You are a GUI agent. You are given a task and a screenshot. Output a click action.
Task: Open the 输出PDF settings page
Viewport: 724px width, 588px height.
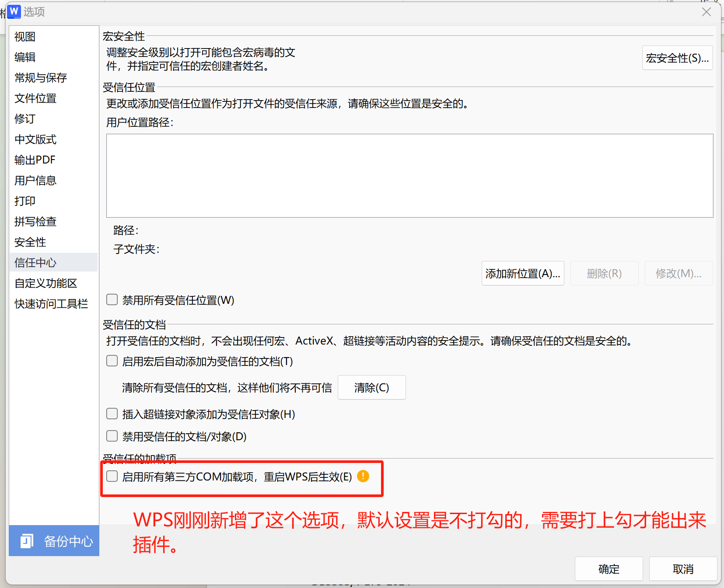pos(35,160)
